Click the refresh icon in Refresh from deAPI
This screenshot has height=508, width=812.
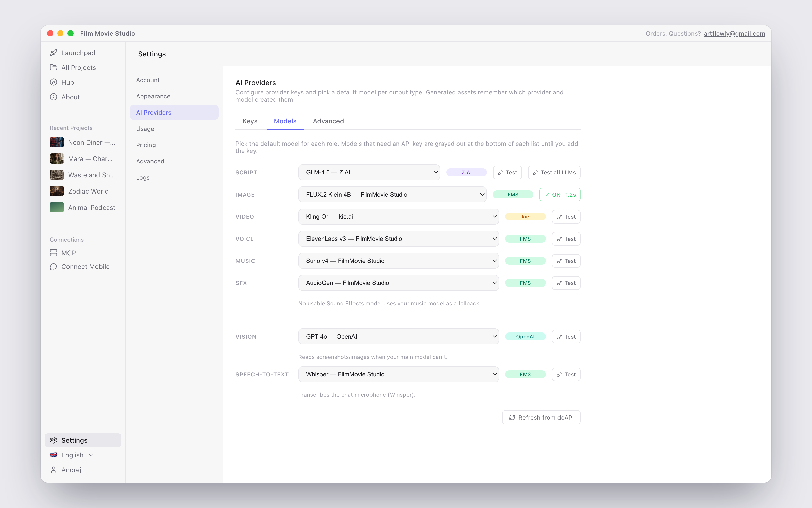[x=512, y=417]
